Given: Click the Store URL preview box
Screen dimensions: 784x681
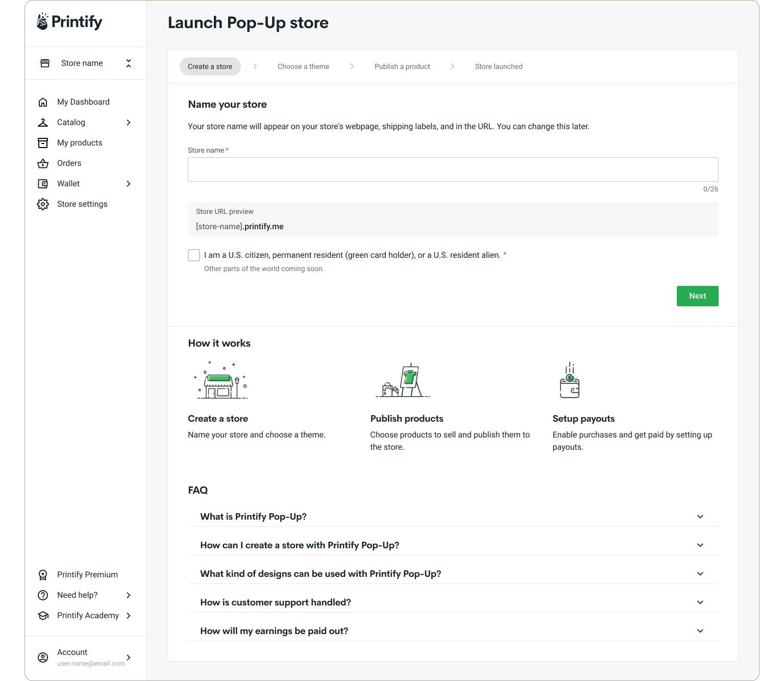Looking at the screenshot, I should point(453,220).
